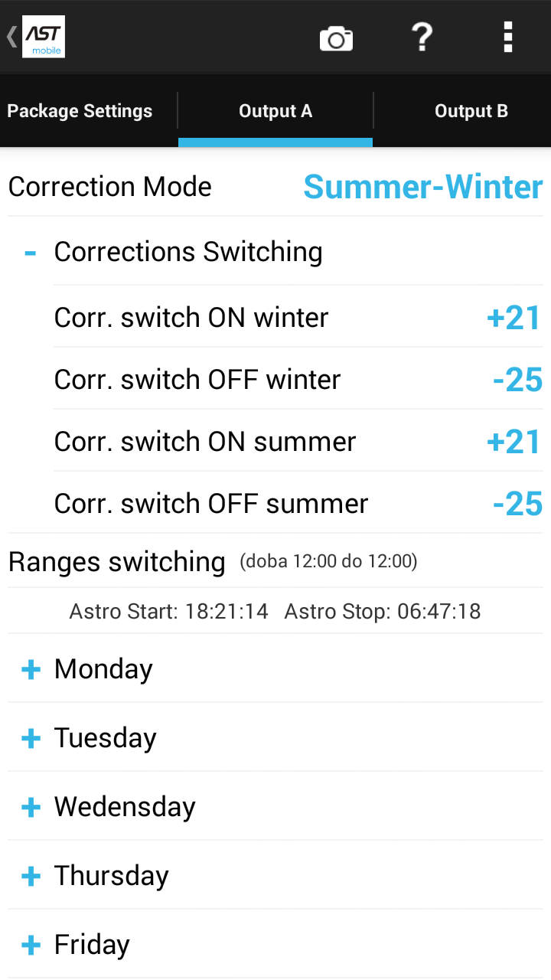Viewport: 551px width, 980px height.
Task: Tap the Astro Start and Stop times row
Action: tap(275, 612)
